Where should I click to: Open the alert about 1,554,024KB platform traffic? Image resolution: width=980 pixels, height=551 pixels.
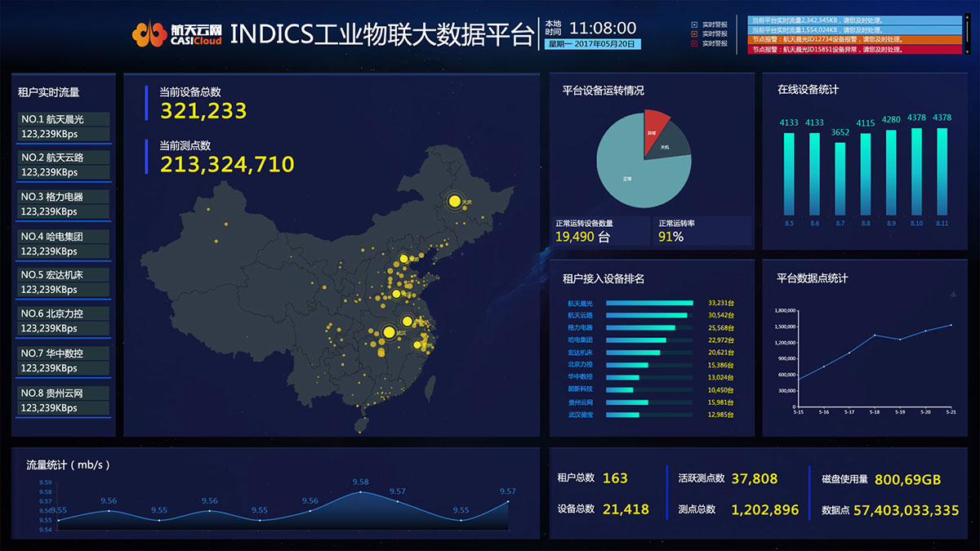click(855, 29)
